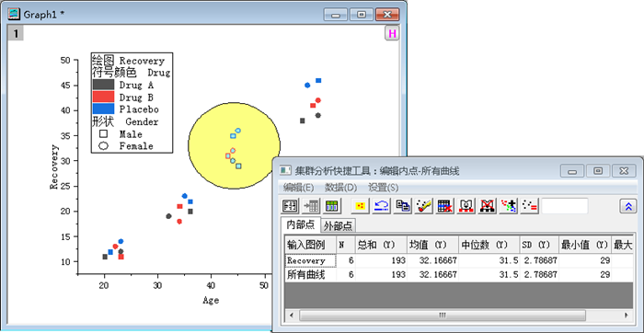Screen dimensions: 644x333
Task: Click the copy points icon
Action: click(x=402, y=206)
